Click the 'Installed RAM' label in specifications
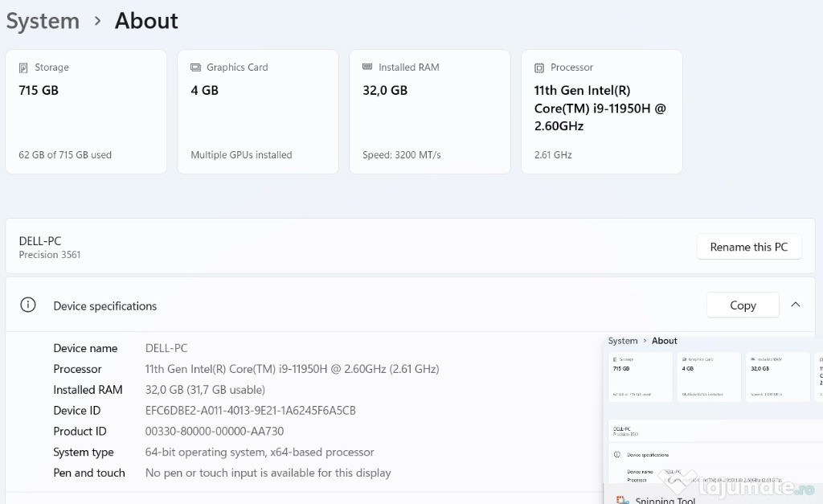Screen dimensions: 823x504 [88, 390]
